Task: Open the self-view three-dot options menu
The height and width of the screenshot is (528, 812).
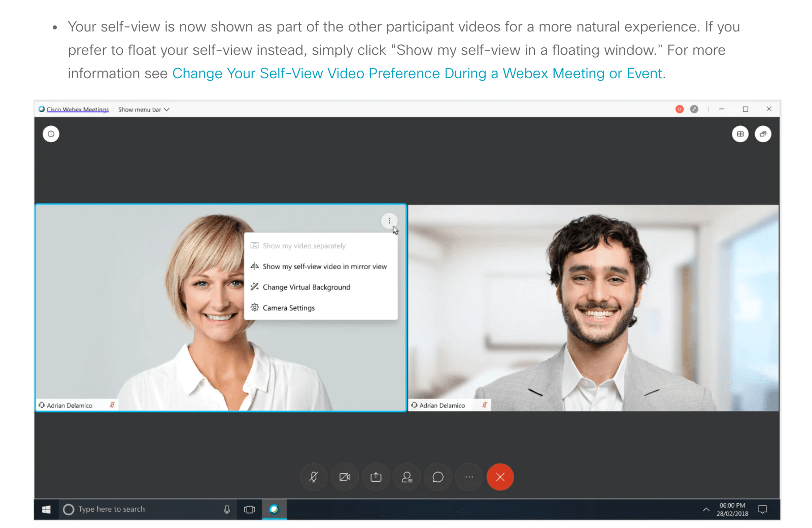Action: tap(389, 221)
